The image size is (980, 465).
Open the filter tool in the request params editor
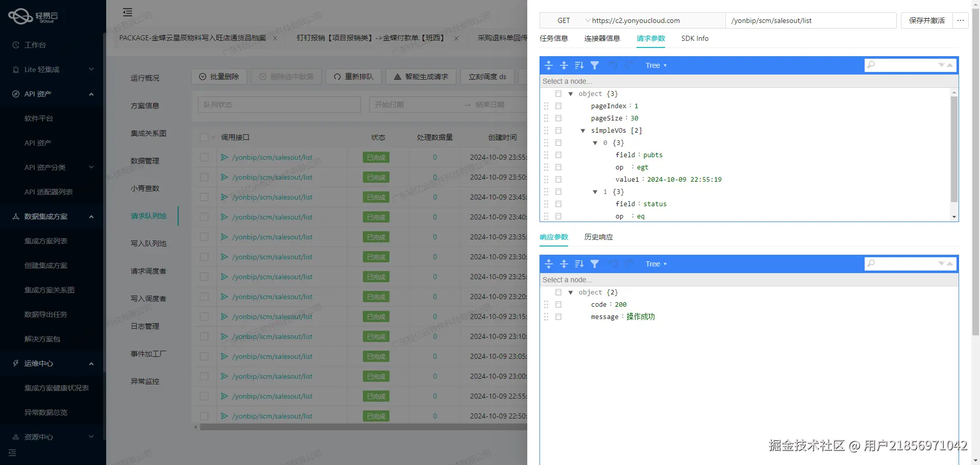point(595,65)
